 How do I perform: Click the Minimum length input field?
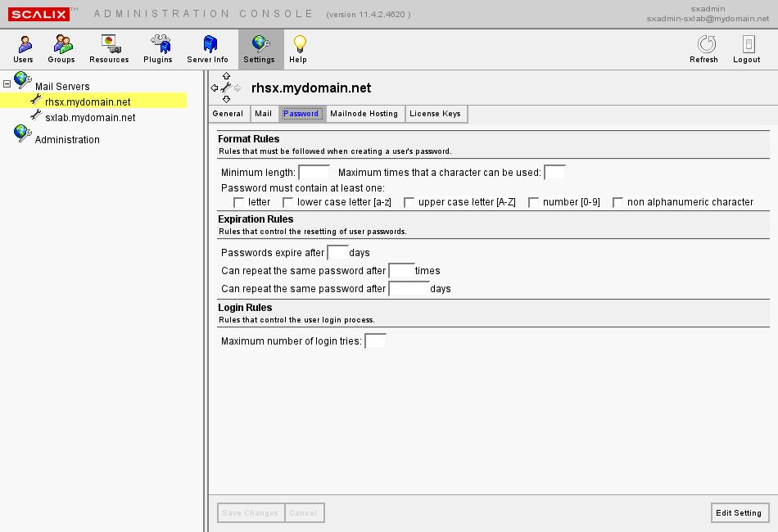pyautogui.click(x=314, y=173)
